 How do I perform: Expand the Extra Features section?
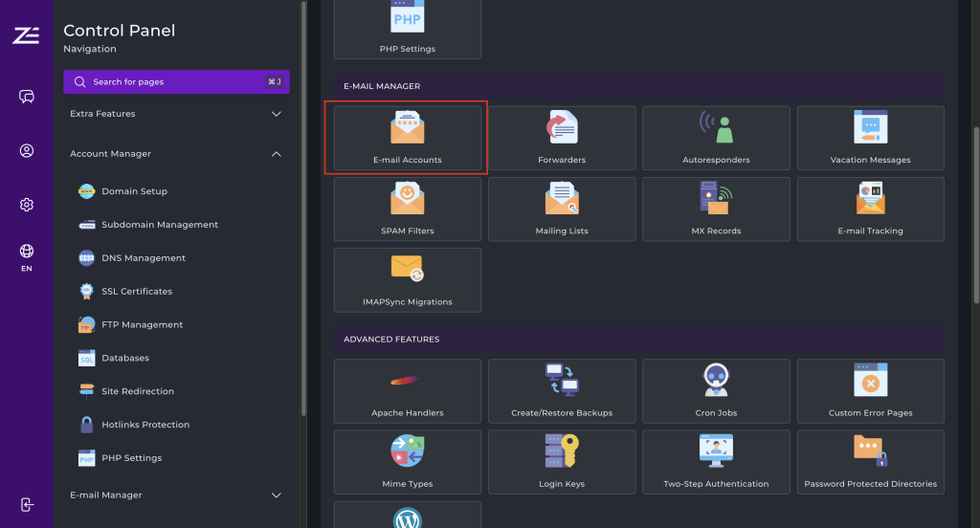176,114
